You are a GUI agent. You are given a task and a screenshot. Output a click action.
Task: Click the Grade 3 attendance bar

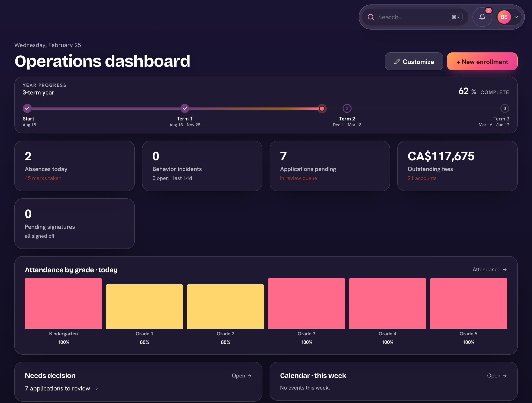pyautogui.click(x=306, y=303)
